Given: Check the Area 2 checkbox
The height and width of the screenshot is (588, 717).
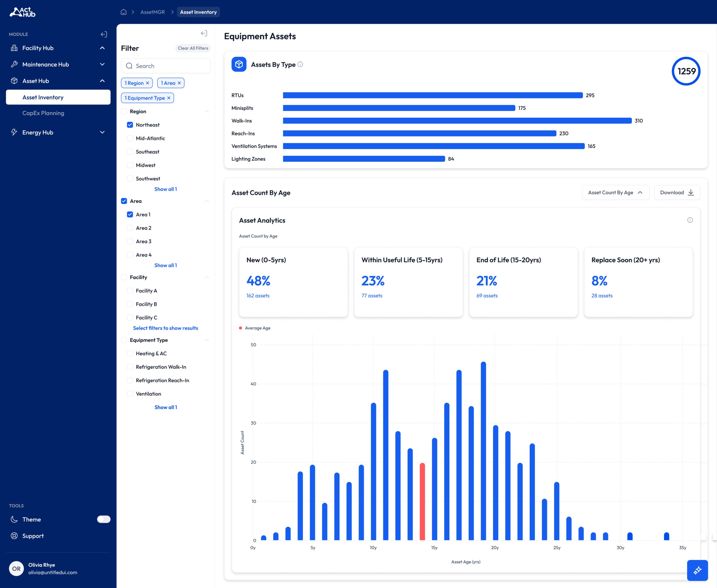Looking at the screenshot, I should point(130,228).
